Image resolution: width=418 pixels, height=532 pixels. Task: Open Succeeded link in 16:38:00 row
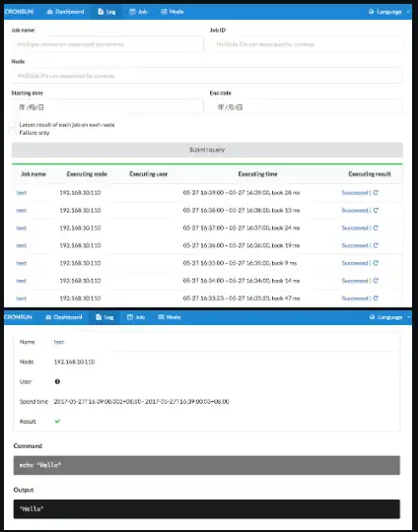(x=355, y=211)
